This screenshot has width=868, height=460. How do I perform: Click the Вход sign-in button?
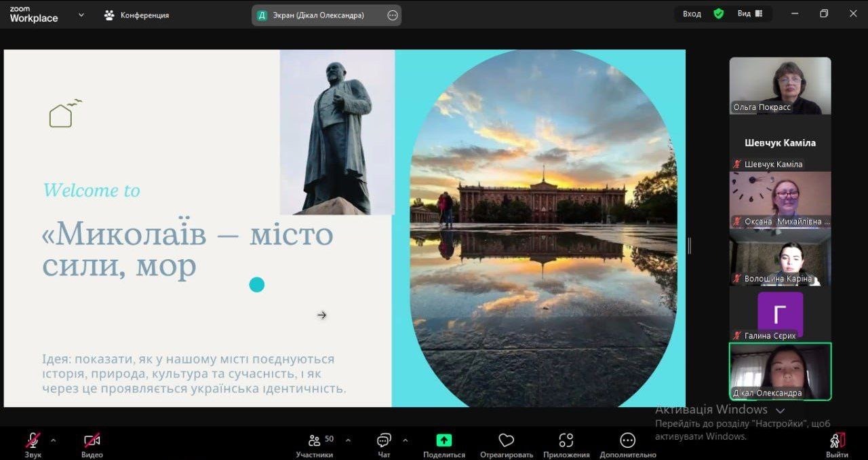tap(692, 14)
